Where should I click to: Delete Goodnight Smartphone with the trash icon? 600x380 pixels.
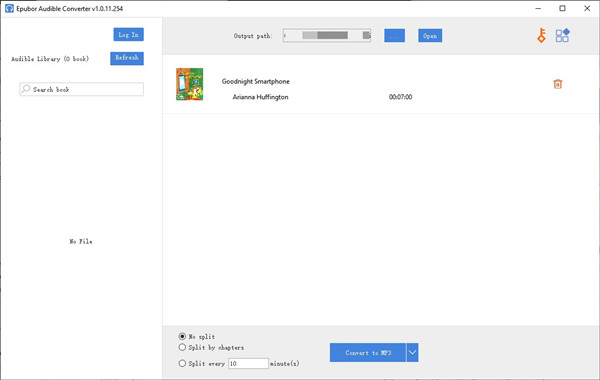558,84
